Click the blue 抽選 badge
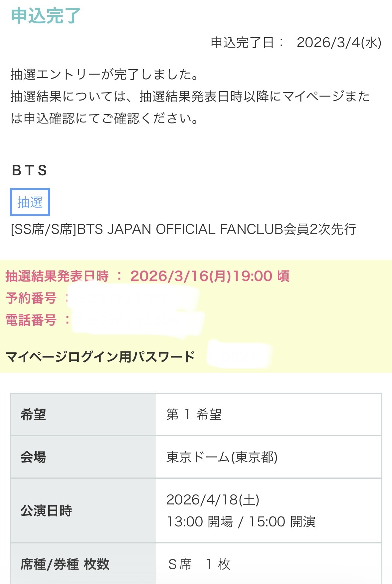The height and width of the screenshot is (584, 392). point(30,202)
